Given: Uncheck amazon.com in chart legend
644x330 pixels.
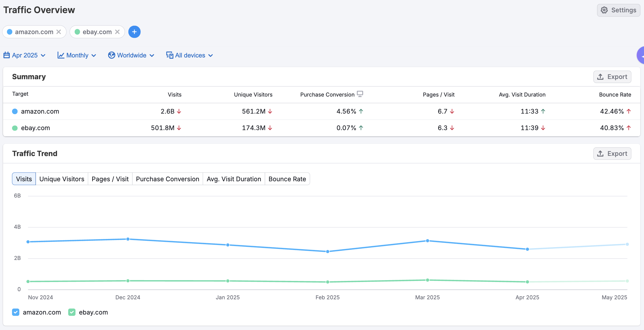Looking at the screenshot, I should coord(16,312).
